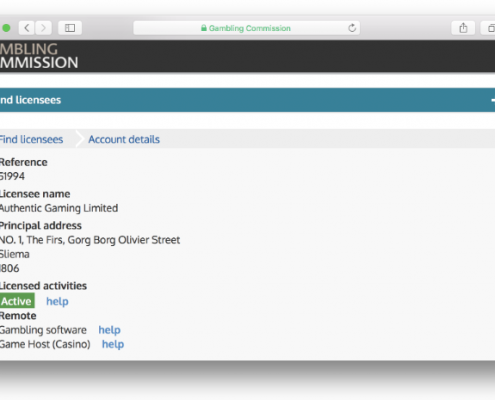Reload the Gambling Commission page
Screen dimensions: 495x400
pos(352,28)
